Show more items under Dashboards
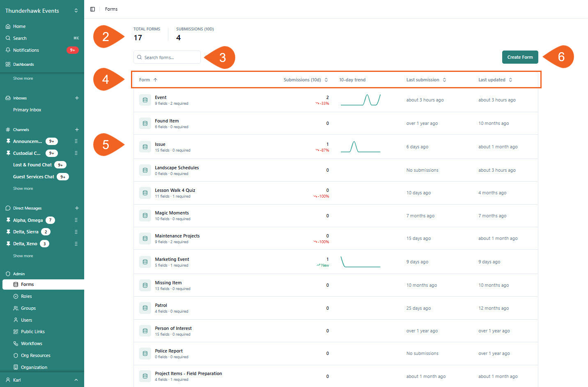588x387 pixels. point(23,78)
